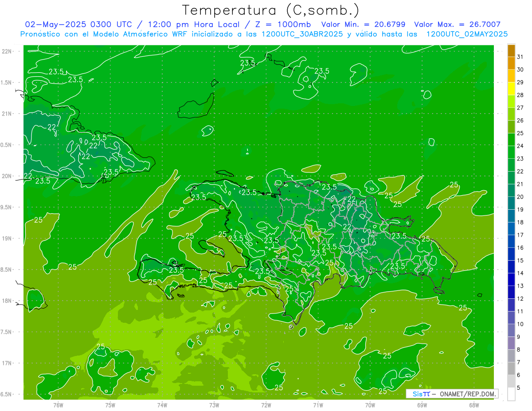The width and height of the screenshot is (532, 411).
Task: Click the '70W' longitude axis label
Action: (x=370, y=405)
